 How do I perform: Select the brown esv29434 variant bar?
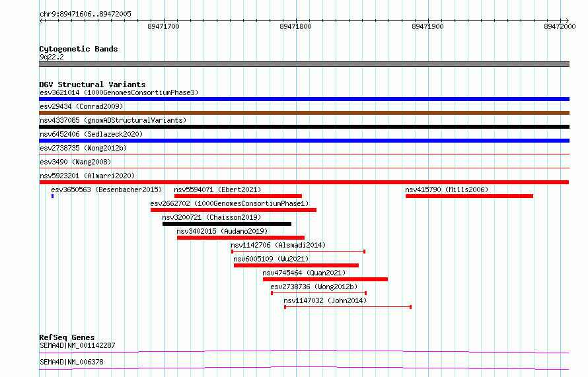pyautogui.click(x=304, y=113)
